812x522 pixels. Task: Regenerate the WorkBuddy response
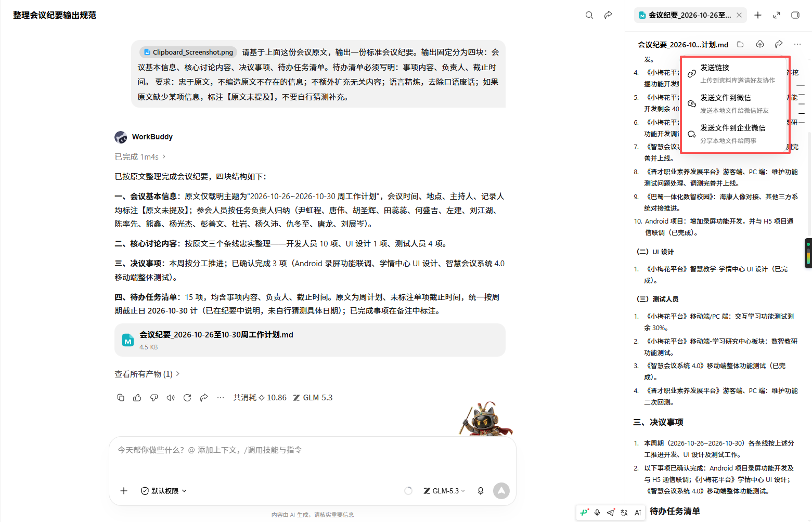coord(187,398)
